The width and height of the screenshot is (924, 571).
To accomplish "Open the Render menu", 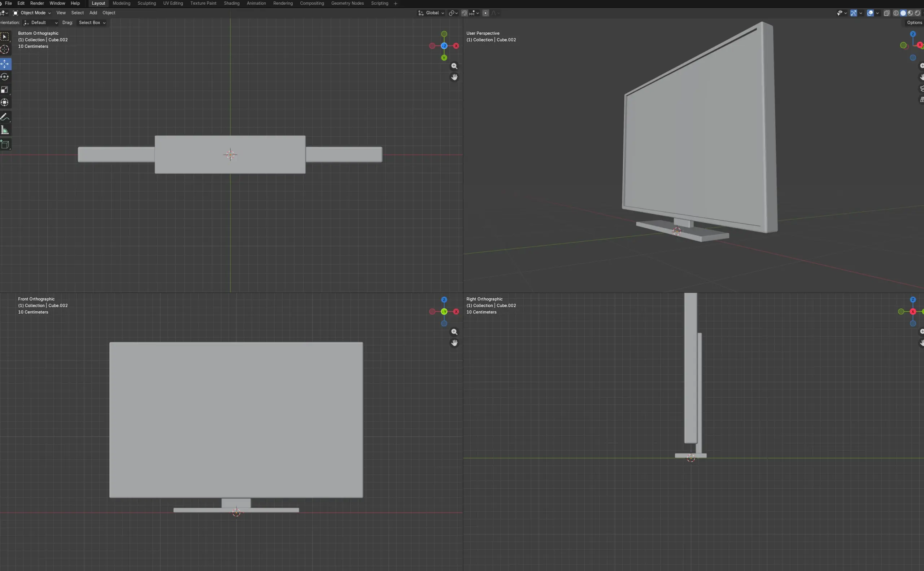I will 37,3.
